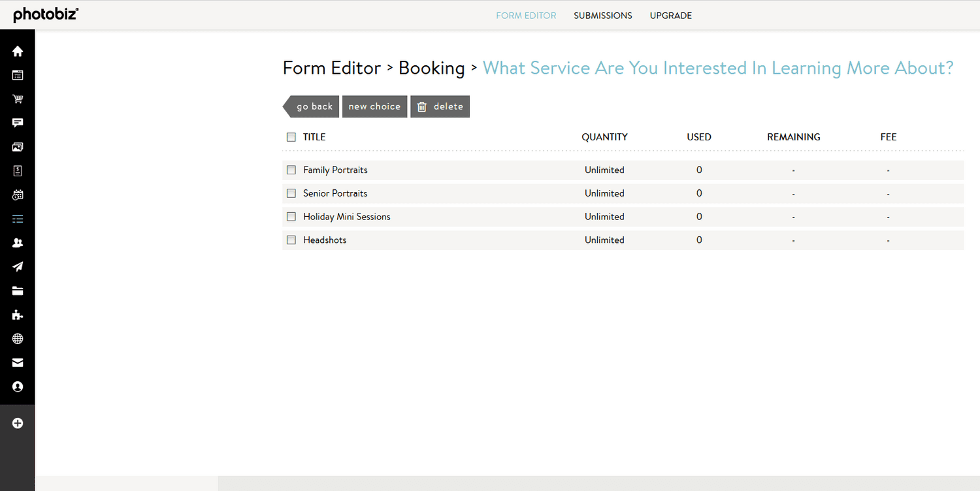Select the Senior Portraits row title
This screenshot has width=980, height=491.
point(335,193)
